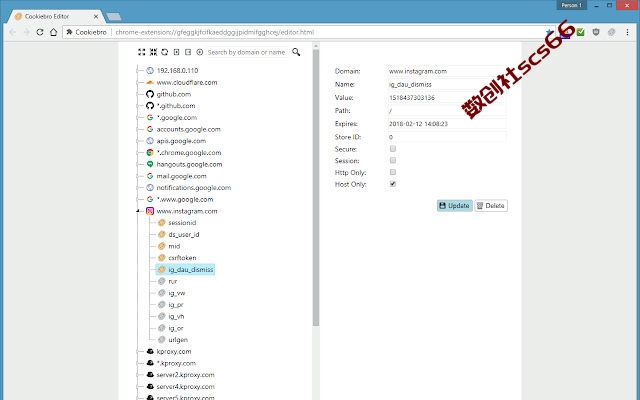The width and height of the screenshot is (640, 400).
Task: Expand the server2.kproxy.com node
Action: 138,375
